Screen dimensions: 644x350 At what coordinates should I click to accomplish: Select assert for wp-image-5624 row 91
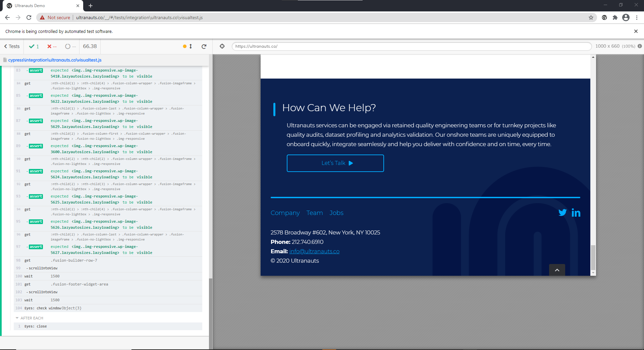click(x=108, y=174)
